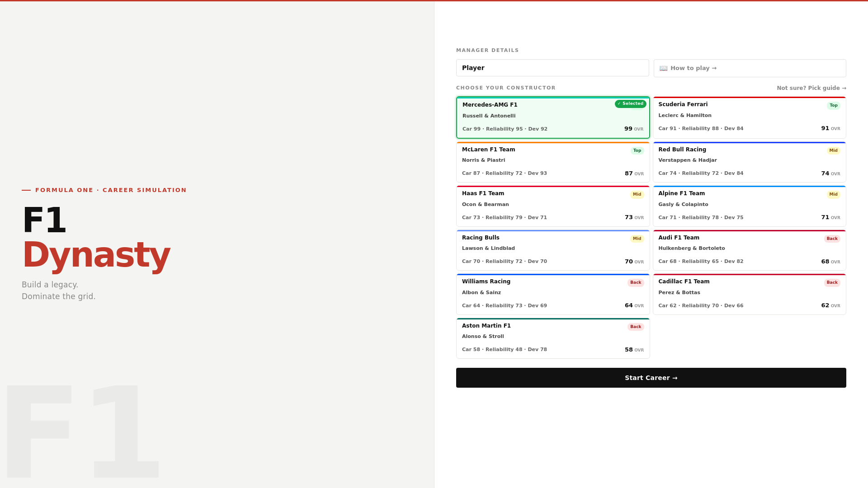Select the Red Bull Racing team
The height and width of the screenshot is (488, 868).
(750, 162)
